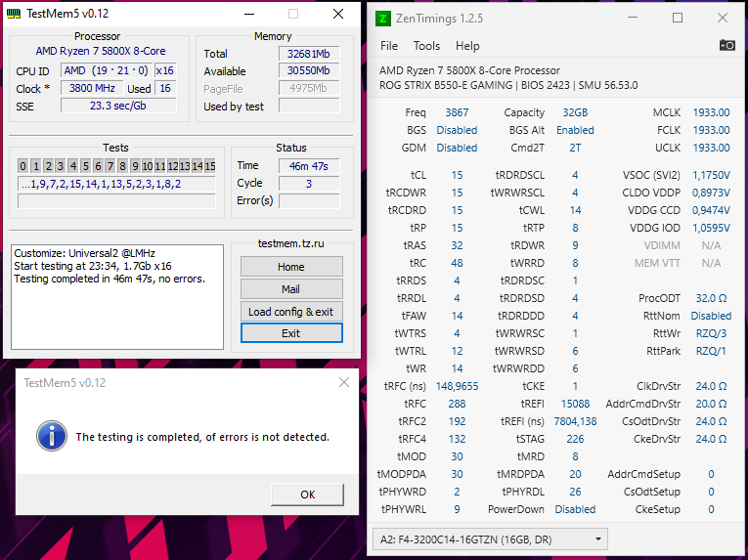Click the PageFile 4975Mb field

[309, 88]
